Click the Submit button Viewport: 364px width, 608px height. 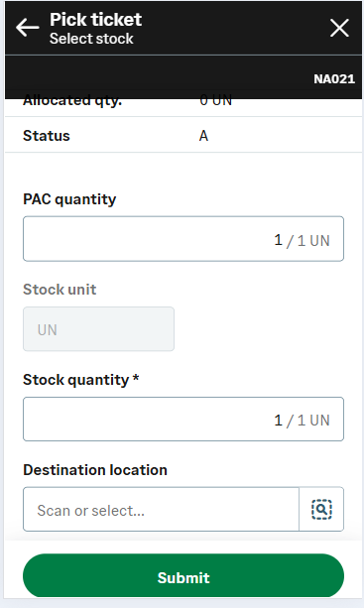pyautogui.click(x=183, y=576)
